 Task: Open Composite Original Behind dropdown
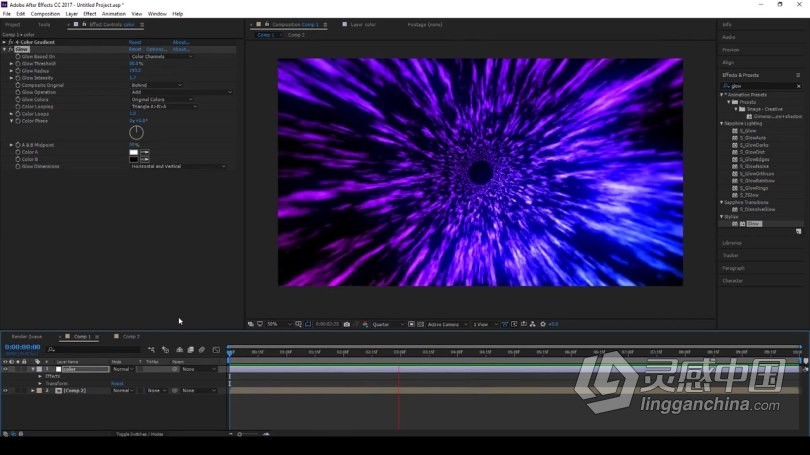157,85
